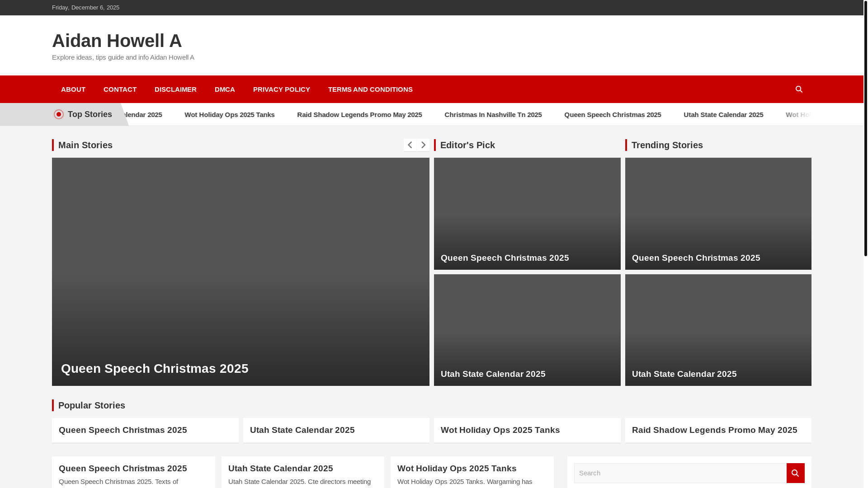Viewport: 868px width, 488px height.
Task: Open the DMCA page
Action: point(225,89)
